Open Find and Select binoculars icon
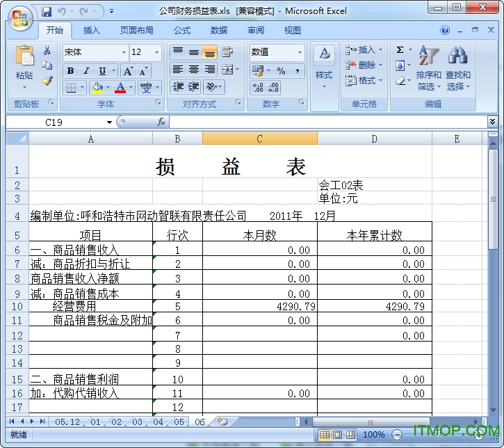Screen dimensions: 504x448 point(457,57)
